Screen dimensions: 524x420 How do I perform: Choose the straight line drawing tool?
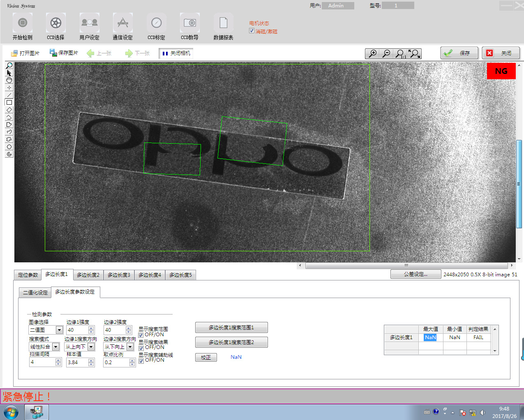tap(9, 95)
